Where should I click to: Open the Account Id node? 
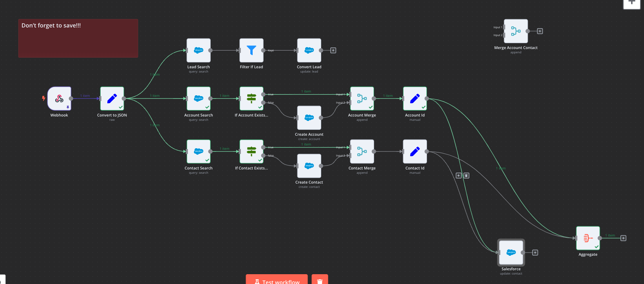[415, 98]
